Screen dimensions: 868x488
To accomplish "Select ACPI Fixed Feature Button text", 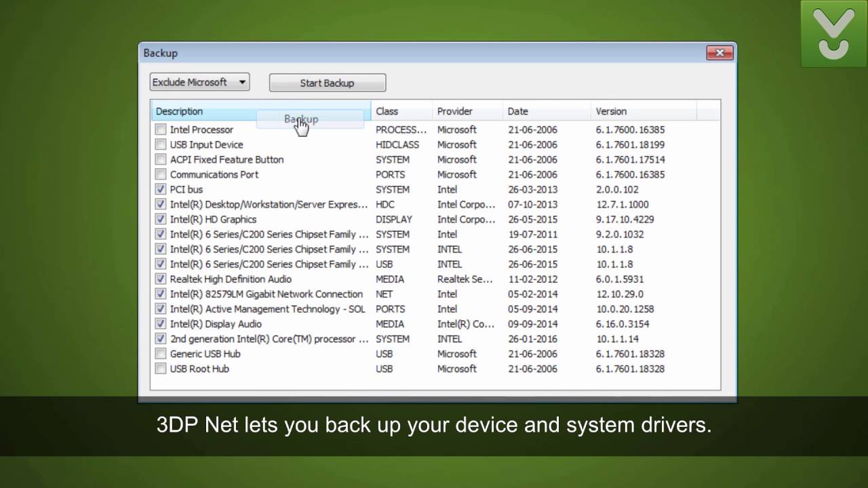I will [x=226, y=159].
